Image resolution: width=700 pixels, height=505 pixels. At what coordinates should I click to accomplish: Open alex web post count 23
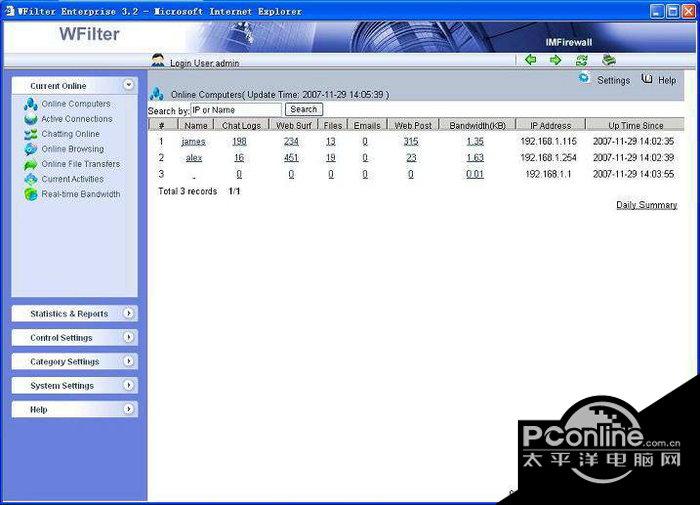[411, 158]
